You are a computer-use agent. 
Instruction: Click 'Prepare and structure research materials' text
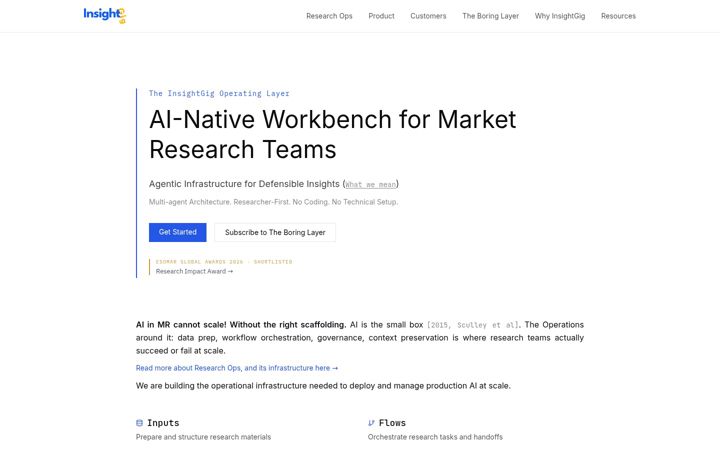point(203,437)
